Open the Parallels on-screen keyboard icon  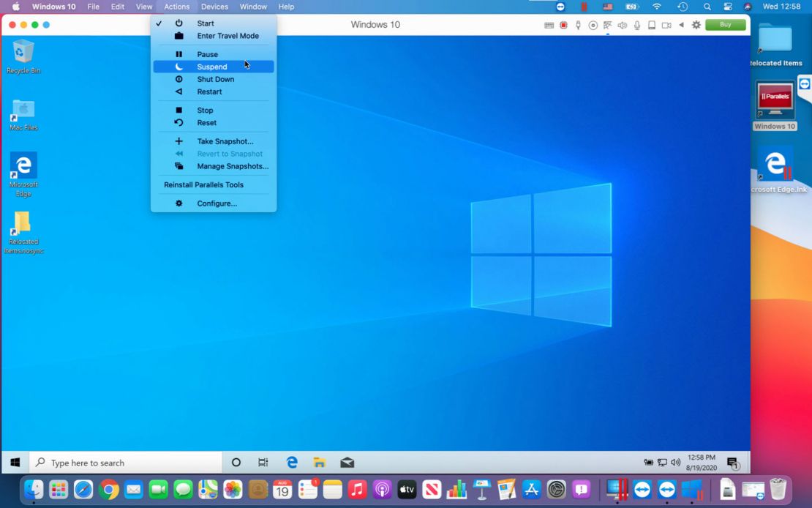pyautogui.click(x=549, y=24)
